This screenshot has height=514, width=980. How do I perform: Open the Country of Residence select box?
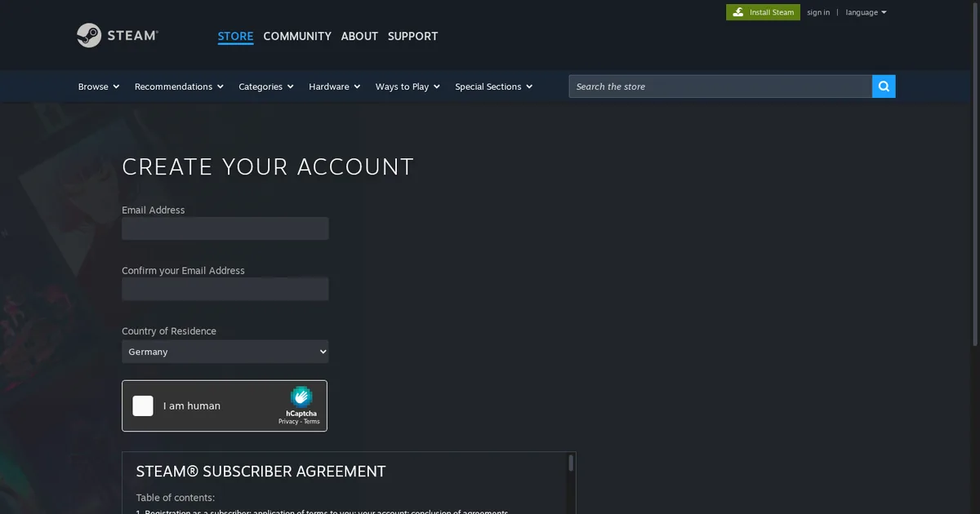pos(225,352)
